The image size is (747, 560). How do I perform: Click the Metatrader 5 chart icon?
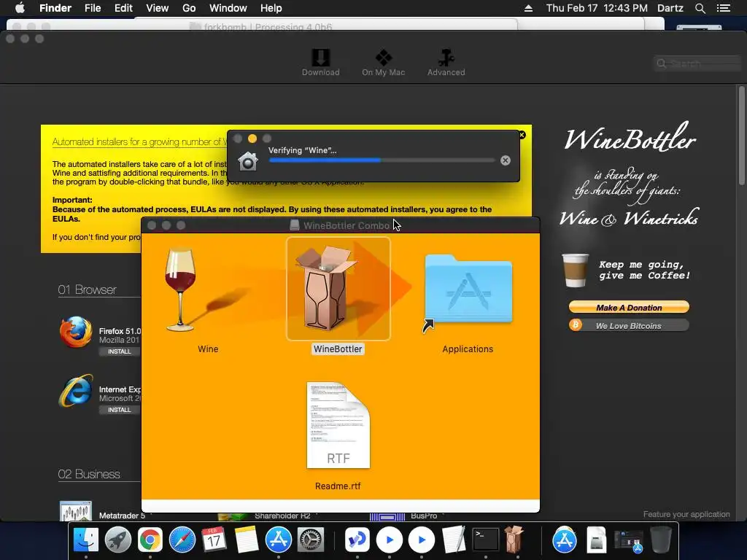point(76,511)
